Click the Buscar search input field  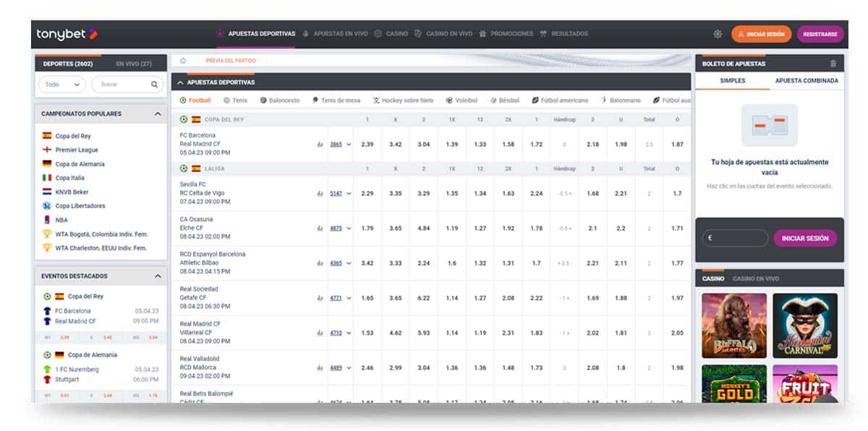click(127, 85)
